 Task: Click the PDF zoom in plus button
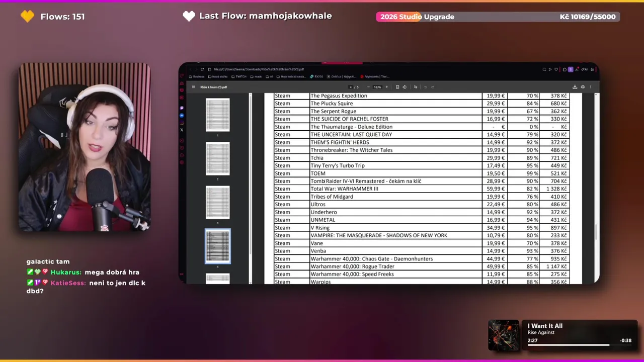point(386,87)
